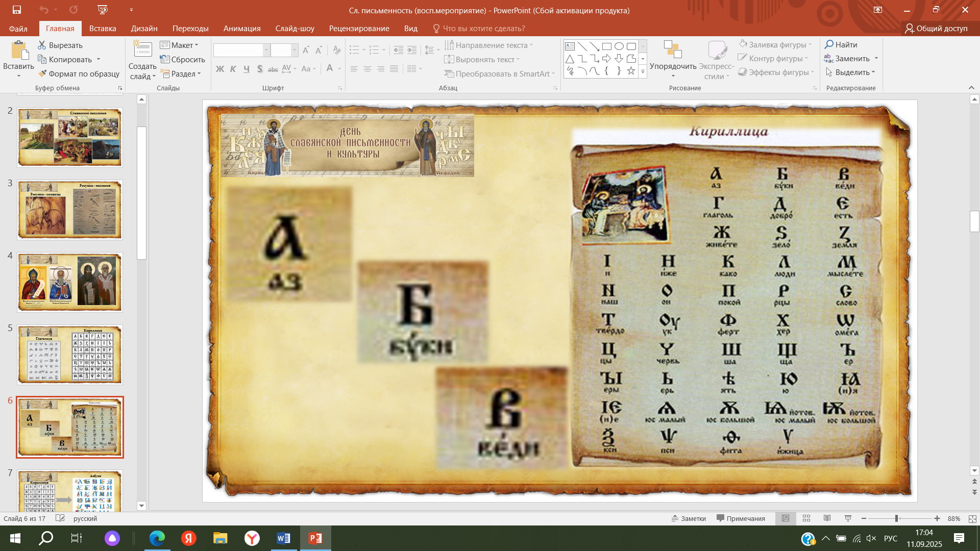Click the Fit slide to window icon
Viewport: 980px width, 551px height.
972,518
